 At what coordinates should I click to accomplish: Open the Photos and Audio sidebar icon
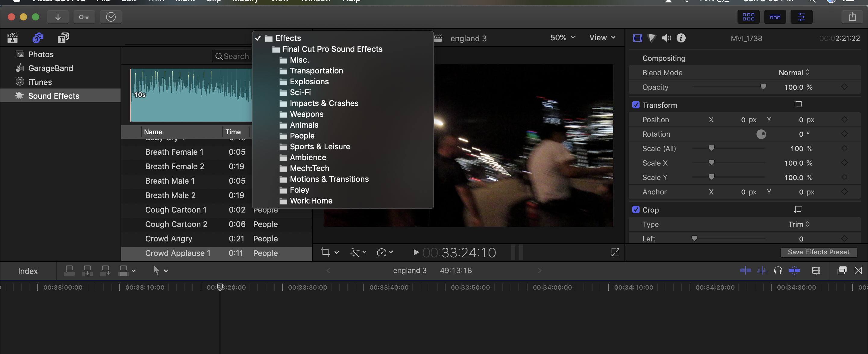[x=38, y=38]
